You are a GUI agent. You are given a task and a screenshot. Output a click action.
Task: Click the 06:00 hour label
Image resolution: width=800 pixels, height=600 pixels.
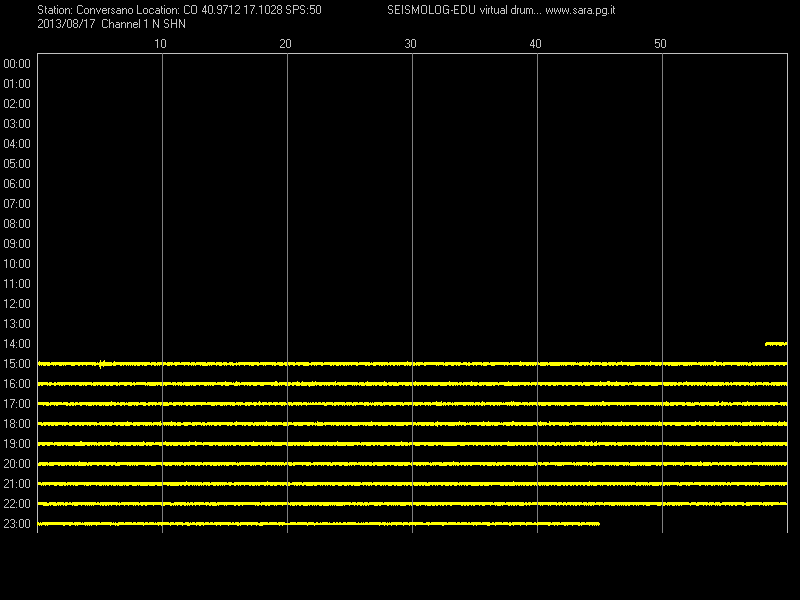(x=17, y=184)
